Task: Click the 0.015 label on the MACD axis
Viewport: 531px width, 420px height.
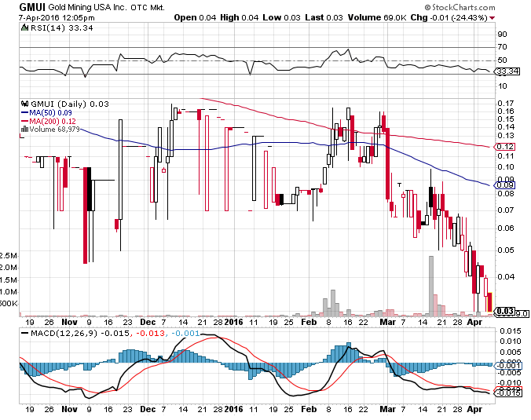Action: (x=511, y=331)
